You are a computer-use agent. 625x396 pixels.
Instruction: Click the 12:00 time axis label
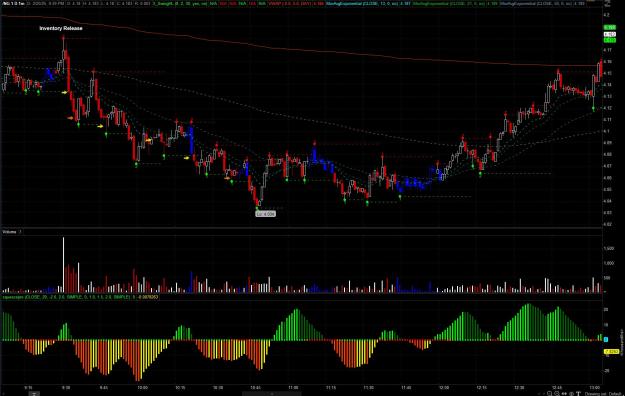(x=444, y=388)
